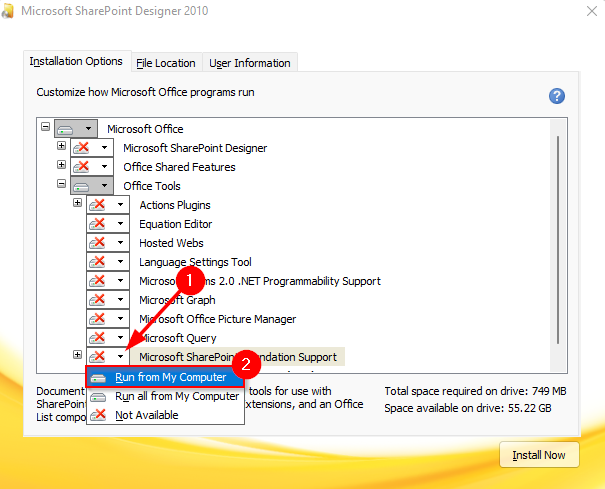Viewport: 605px width, 489px height.
Task: Switch to the File Location tab
Action: point(166,63)
